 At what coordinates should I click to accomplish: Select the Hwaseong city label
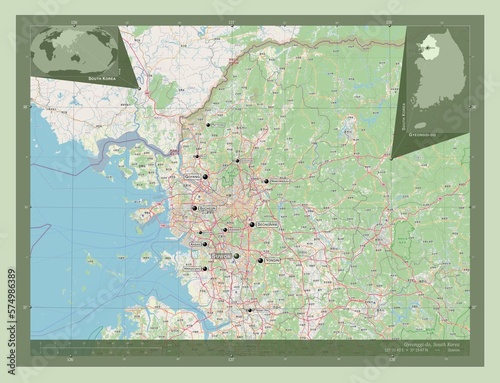pos(192,268)
